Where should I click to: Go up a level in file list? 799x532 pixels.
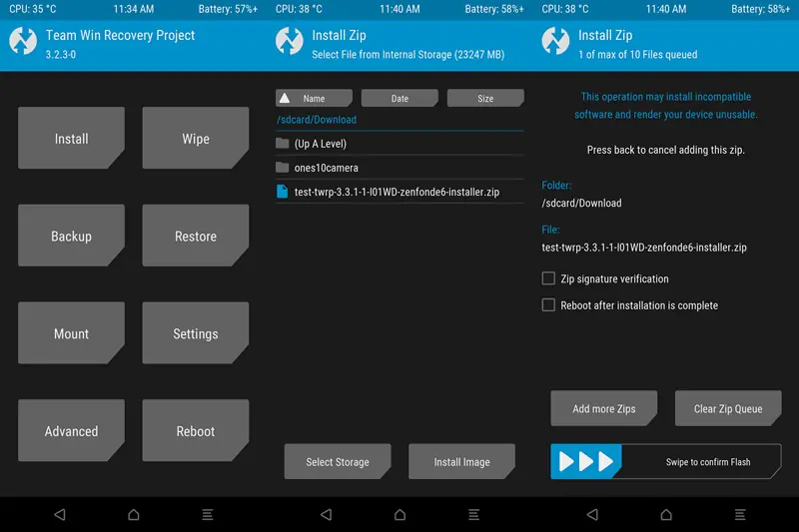click(x=399, y=144)
